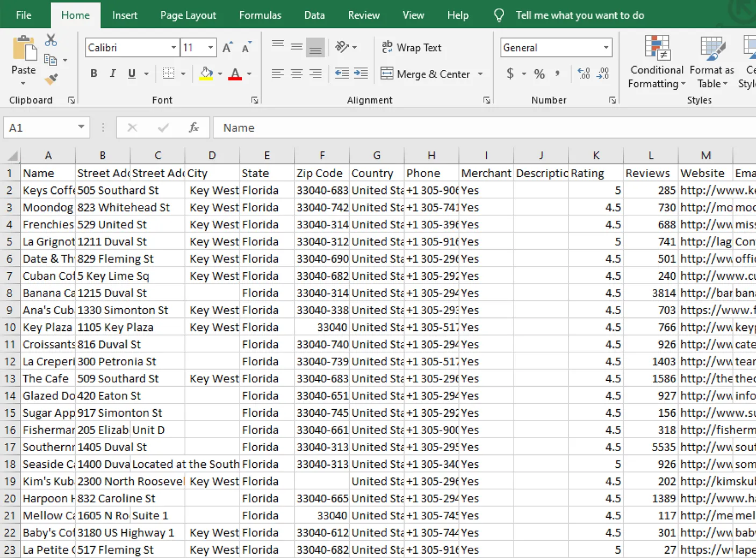
Task: Select the Format Painter brush
Action: 51,79
